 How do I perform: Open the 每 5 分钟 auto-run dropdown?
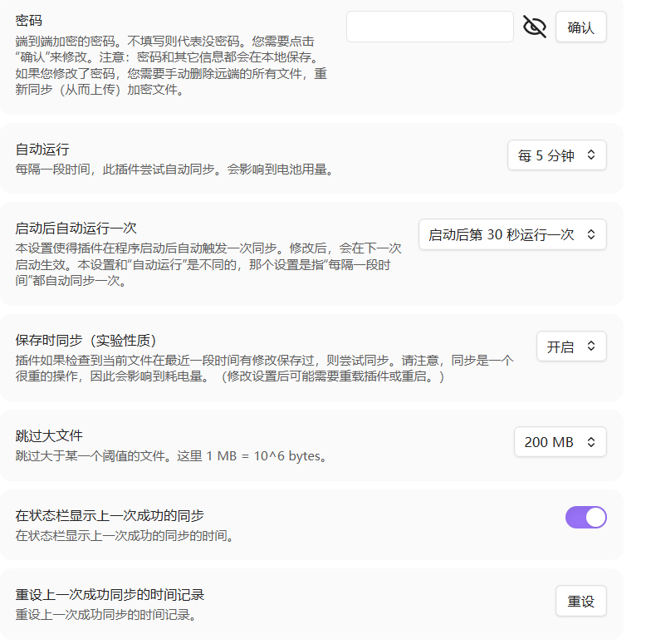click(557, 155)
